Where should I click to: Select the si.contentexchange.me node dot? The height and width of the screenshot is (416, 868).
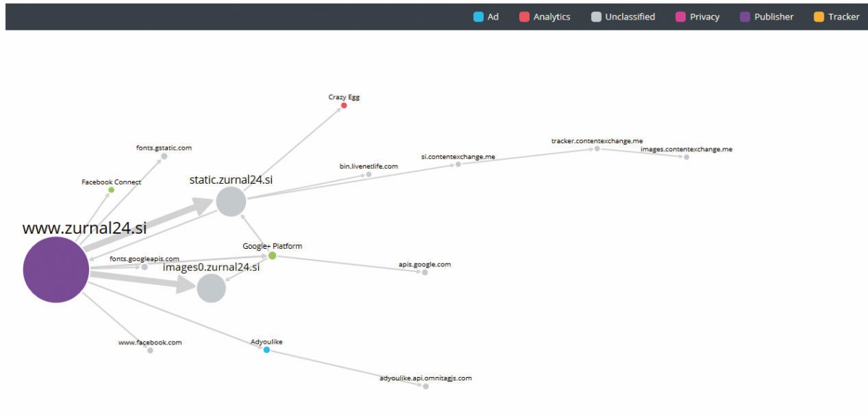tap(458, 164)
